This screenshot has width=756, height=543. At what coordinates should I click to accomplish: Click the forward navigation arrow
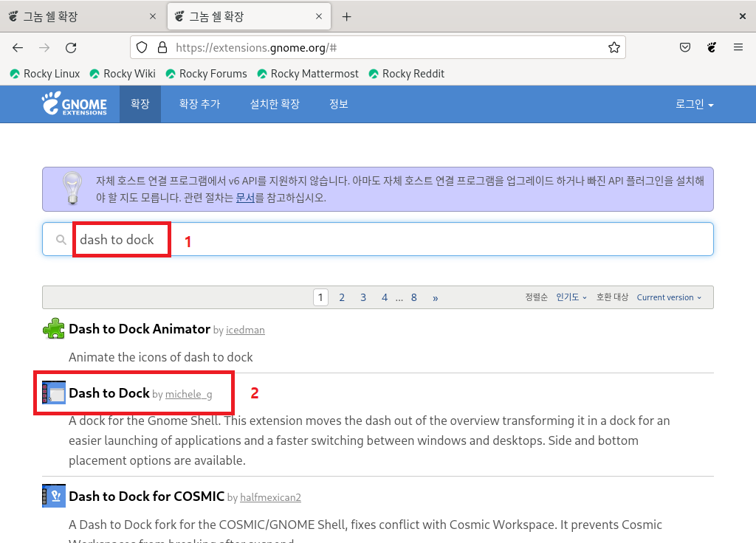click(x=44, y=48)
